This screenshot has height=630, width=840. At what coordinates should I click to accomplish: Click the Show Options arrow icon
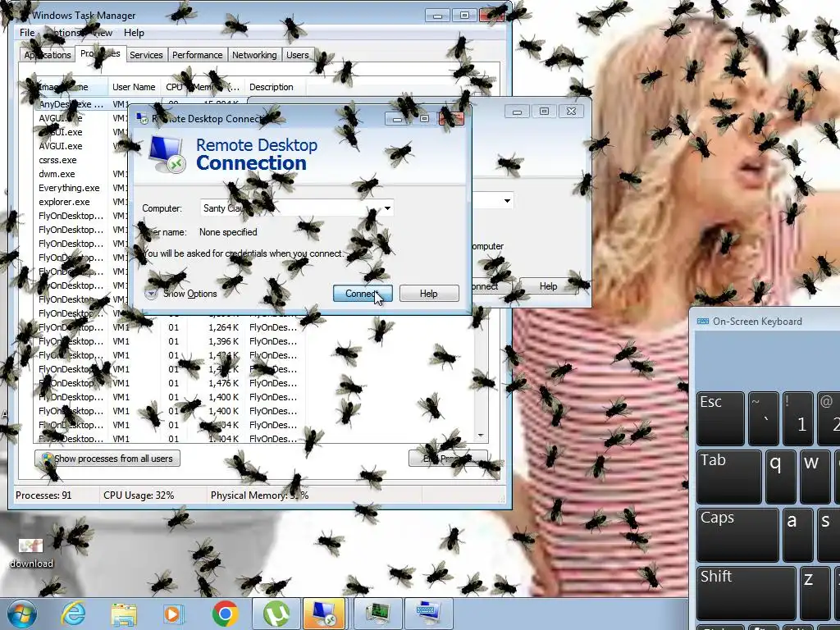151,294
